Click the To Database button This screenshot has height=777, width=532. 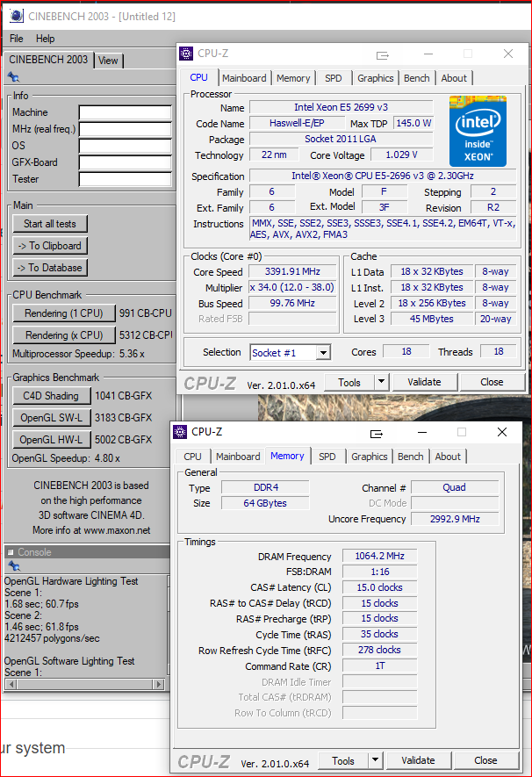tap(50, 268)
